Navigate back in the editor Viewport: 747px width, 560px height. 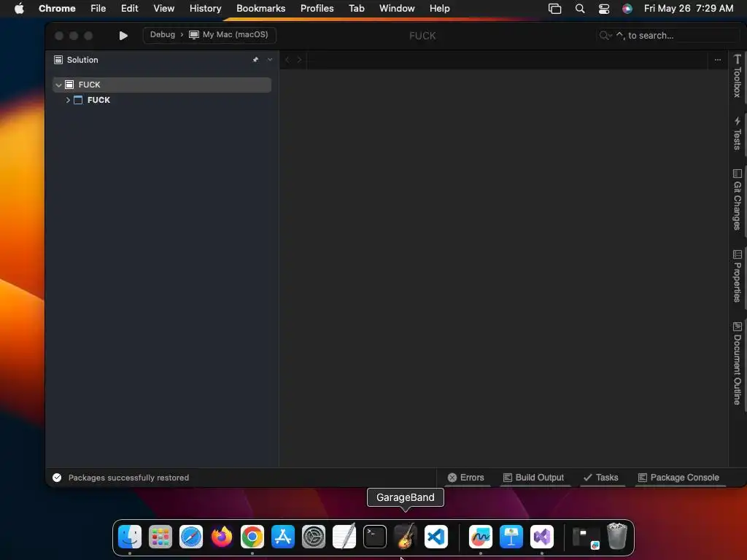click(x=287, y=60)
